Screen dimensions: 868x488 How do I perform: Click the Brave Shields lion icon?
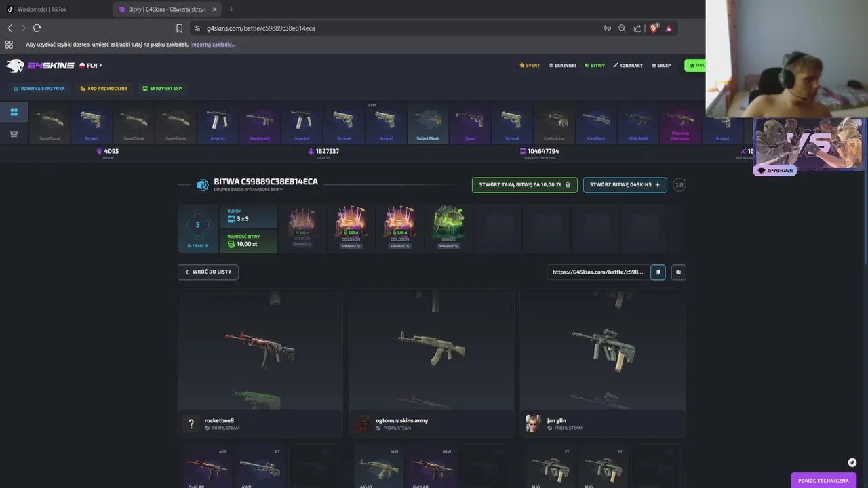(654, 28)
